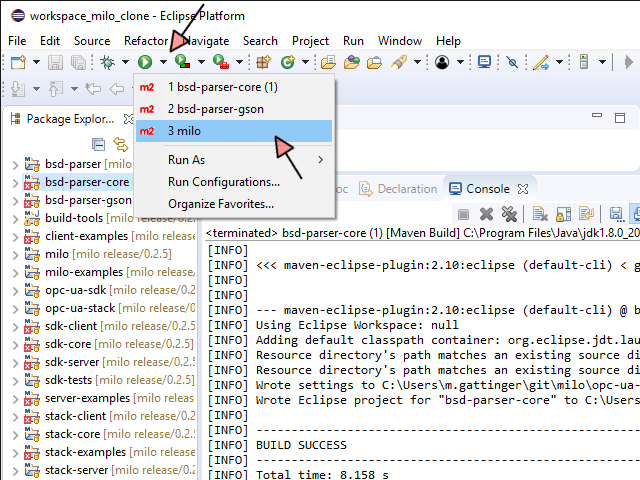Open the Debug dropdown arrow
The width and height of the screenshot is (640, 480).
pos(125,63)
